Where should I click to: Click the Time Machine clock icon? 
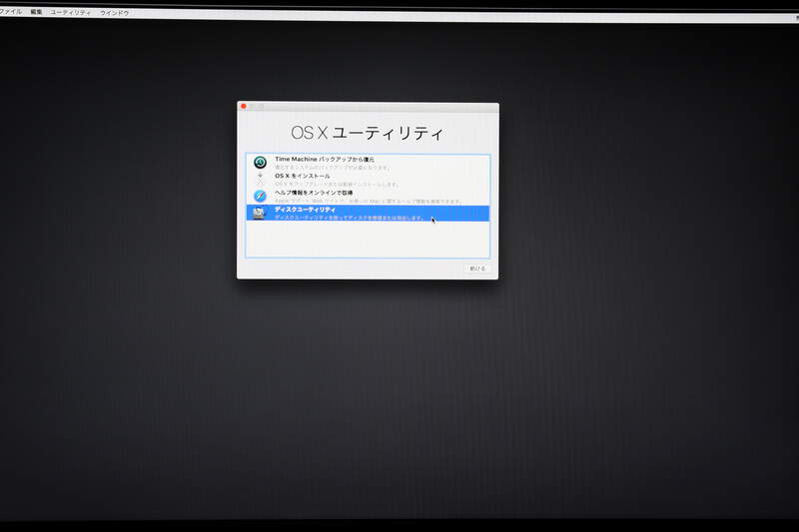[260, 163]
